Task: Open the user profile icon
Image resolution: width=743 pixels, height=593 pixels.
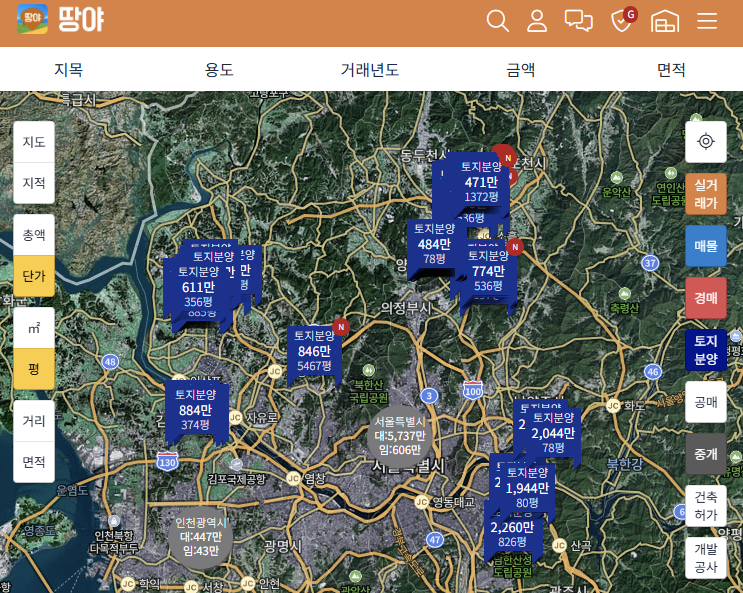Action: (x=537, y=21)
